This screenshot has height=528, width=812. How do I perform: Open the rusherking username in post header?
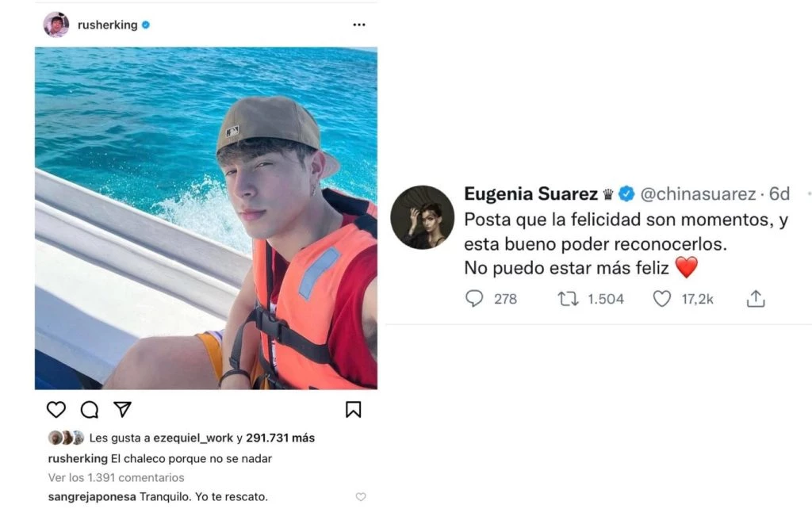pos(107,25)
